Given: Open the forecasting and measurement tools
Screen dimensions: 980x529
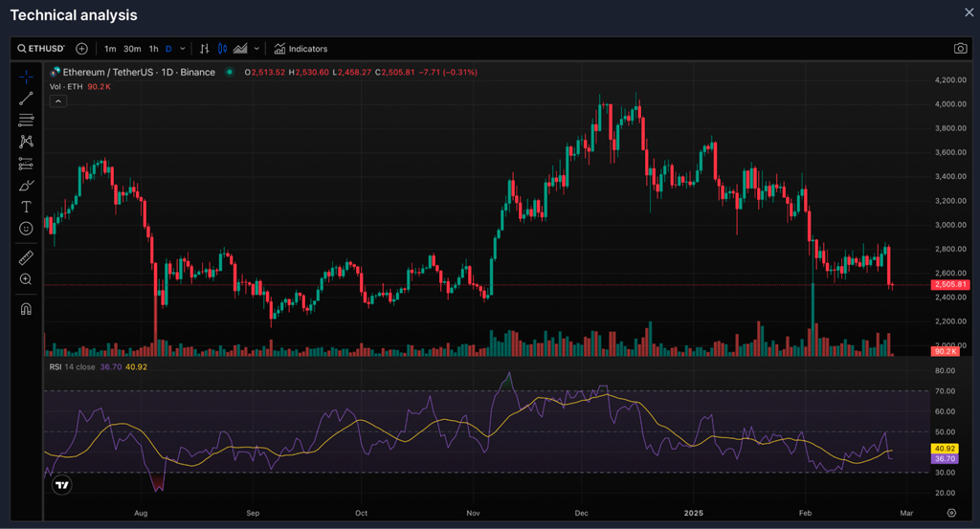Looking at the screenshot, I should click(26, 164).
